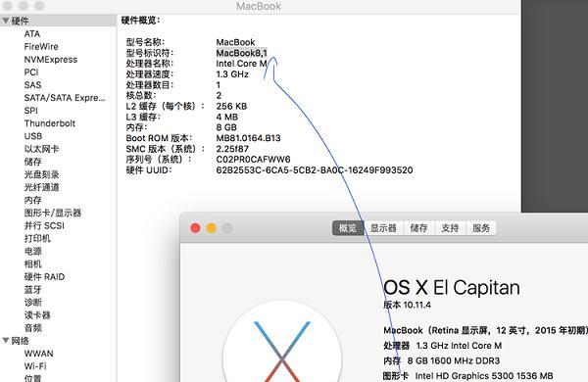
Task: Open the 储存 sidebar entry in System Information
Action: click(x=33, y=162)
